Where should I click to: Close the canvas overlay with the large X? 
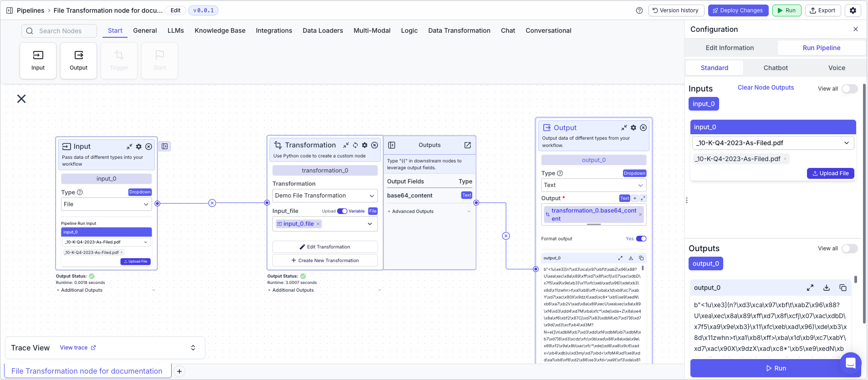click(x=21, y=99)
